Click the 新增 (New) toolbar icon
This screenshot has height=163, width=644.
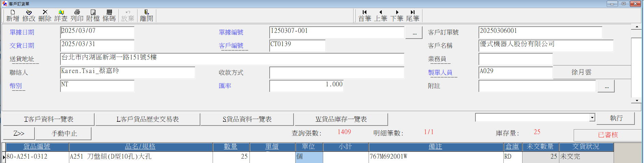click(13, 16)
